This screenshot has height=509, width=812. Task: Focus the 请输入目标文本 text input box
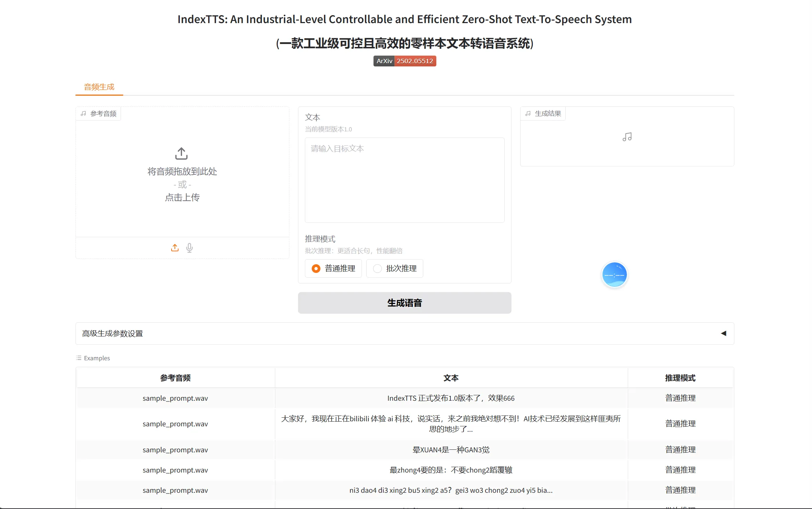[405, 180]
